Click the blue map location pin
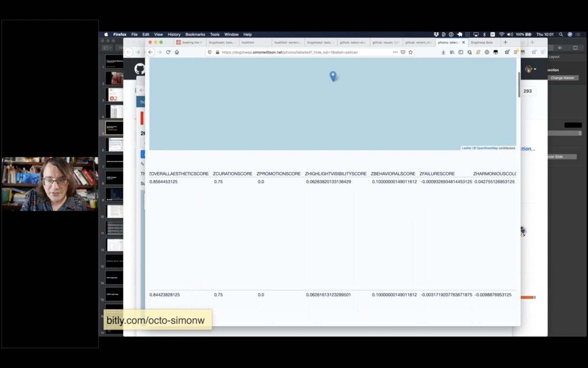 333,76
